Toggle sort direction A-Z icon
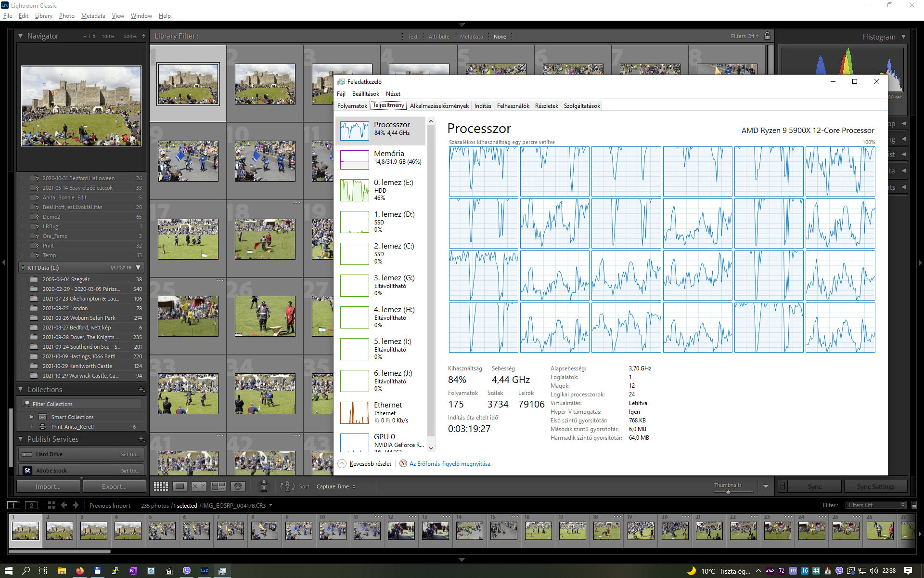 pyautogui.click(x=287, y=486)
